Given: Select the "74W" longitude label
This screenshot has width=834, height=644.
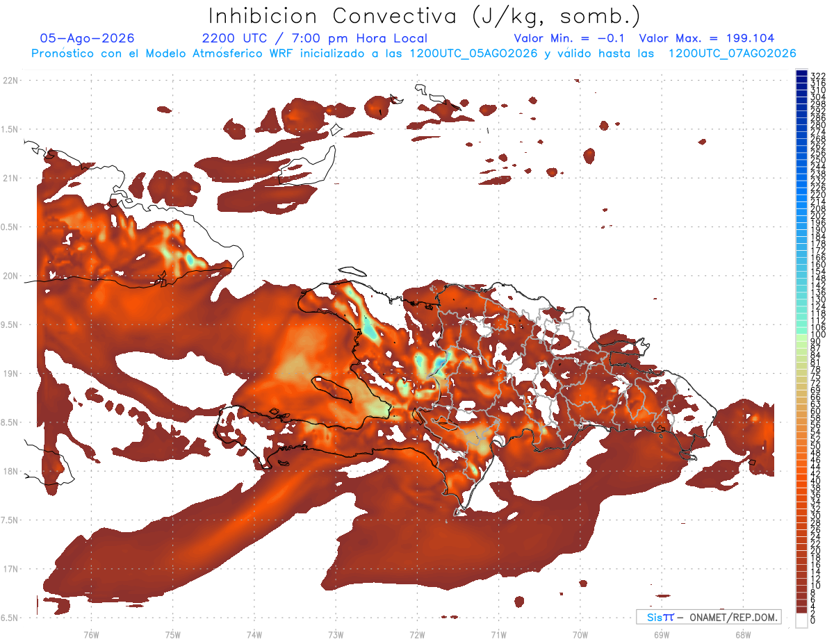Looking at the screenshot, I should point(254,634).
